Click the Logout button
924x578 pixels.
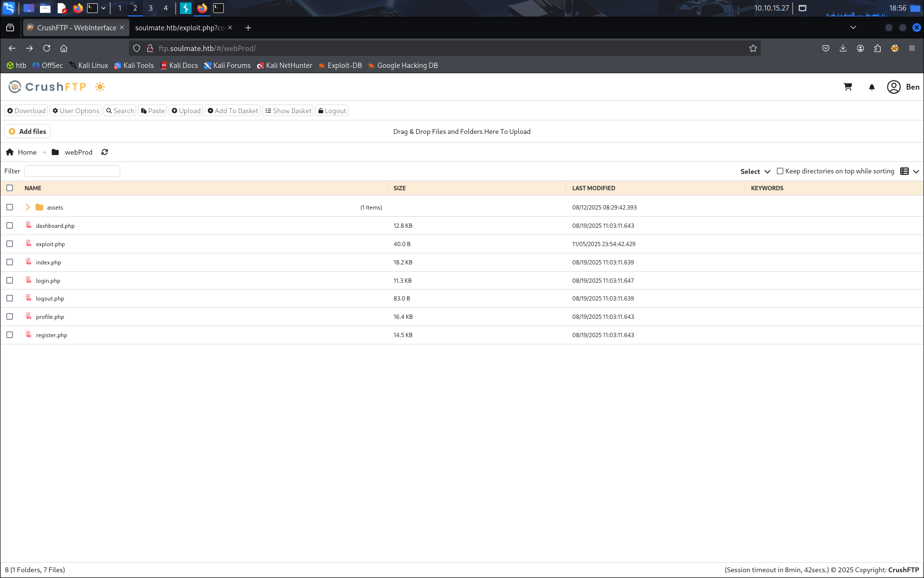pyautogui.click(x=332, y=111)
